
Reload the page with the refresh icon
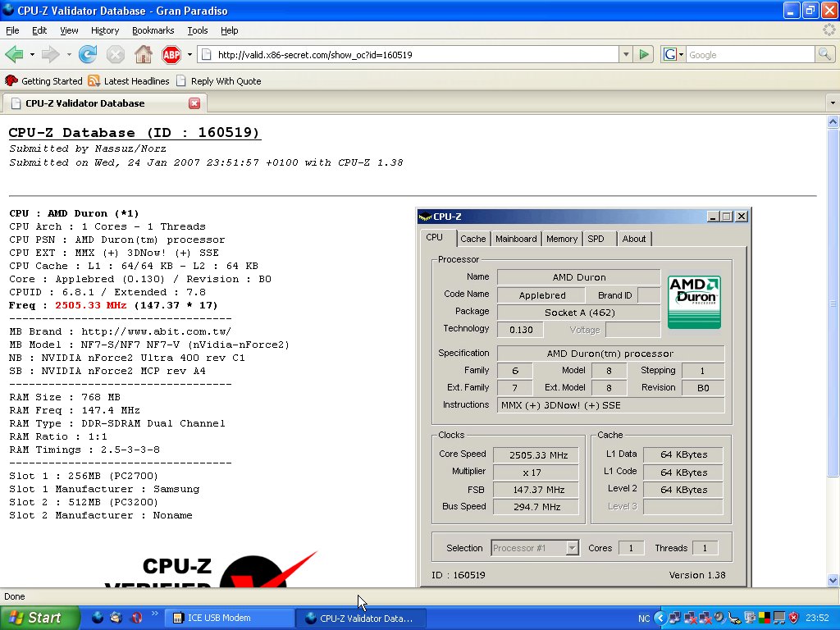pyautogui.click(x=88, y=54)
